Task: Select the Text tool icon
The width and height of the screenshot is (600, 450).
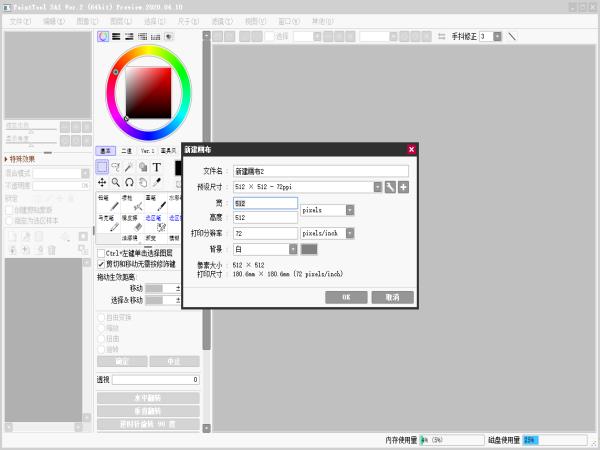Action: coord(156,167)
